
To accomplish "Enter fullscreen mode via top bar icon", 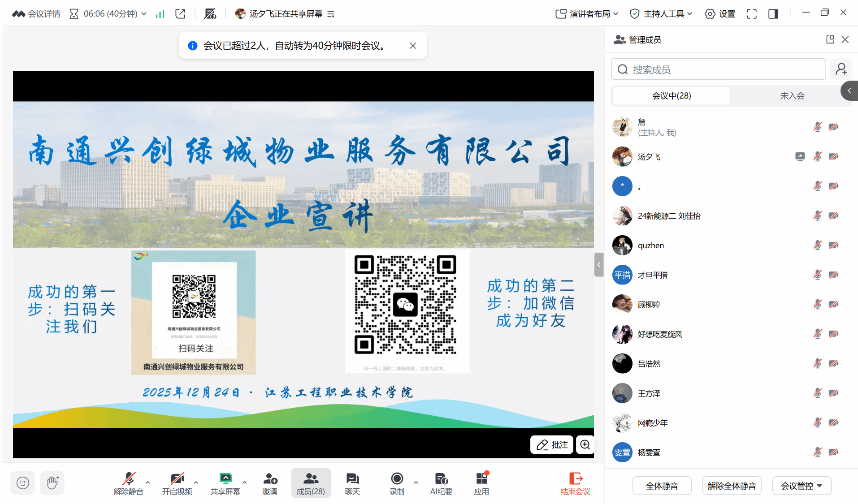I will pyautogui.click(x=751, y=14).
